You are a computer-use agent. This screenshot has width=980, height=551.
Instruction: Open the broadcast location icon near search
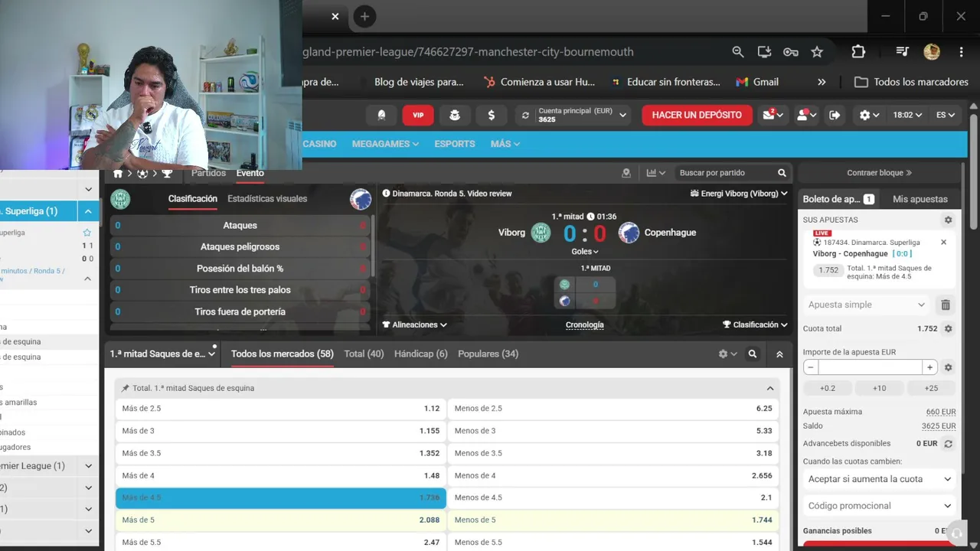(x=626, y=173)
